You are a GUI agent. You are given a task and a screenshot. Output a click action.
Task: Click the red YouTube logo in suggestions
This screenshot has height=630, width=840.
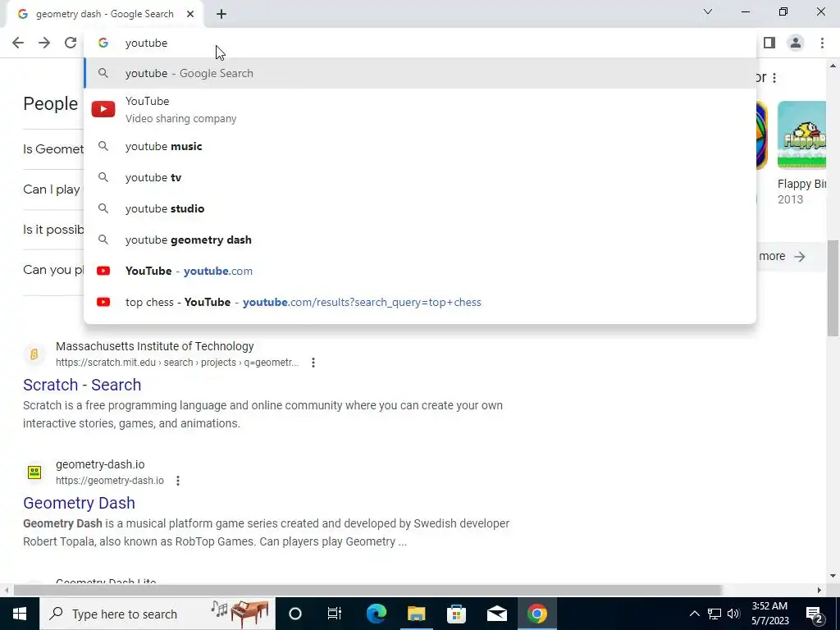tap(103, 109)
